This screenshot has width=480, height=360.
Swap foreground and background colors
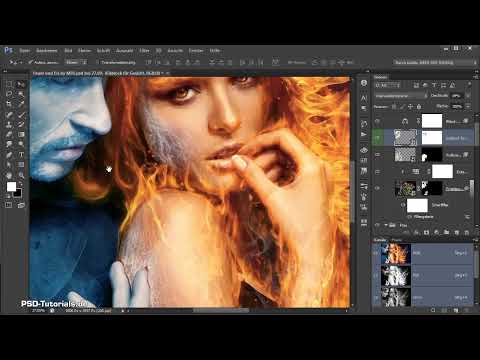click(21, 184)
